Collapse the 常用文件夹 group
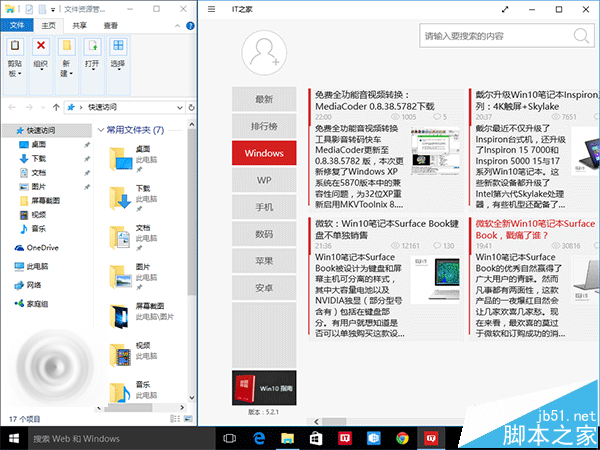This screenshot has height=450, width=600. coord(100,129)
